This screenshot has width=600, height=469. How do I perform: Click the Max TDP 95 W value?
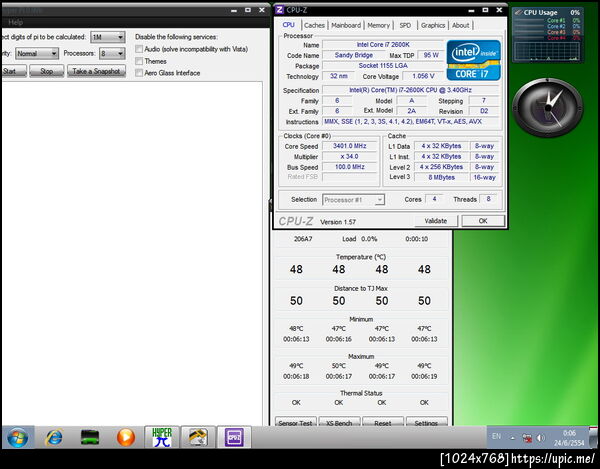(431, 55)
